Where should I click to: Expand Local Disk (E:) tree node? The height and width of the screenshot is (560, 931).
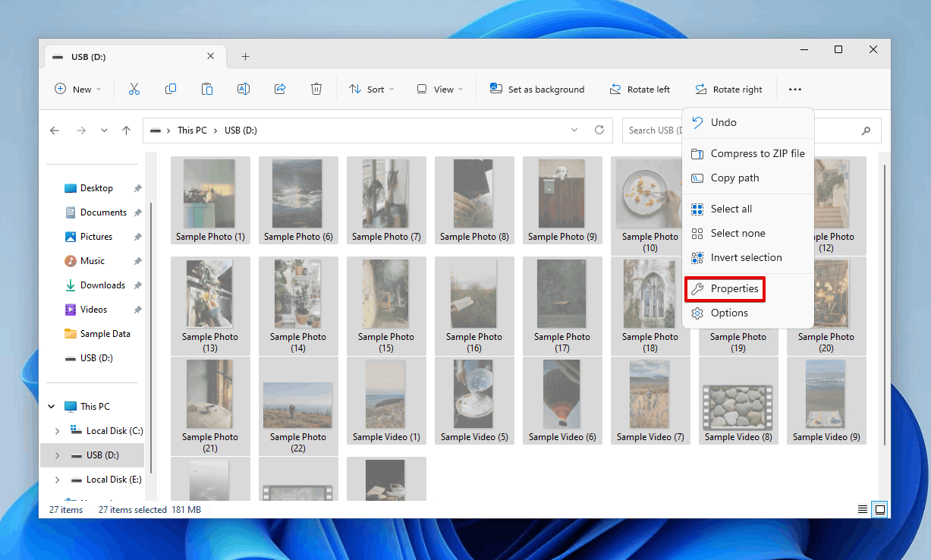[57, 480]
